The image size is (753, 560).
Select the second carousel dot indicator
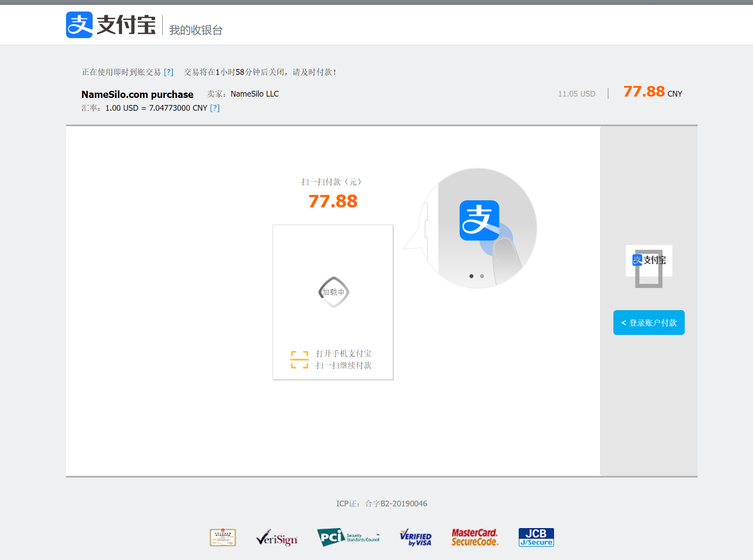(482, 276)
